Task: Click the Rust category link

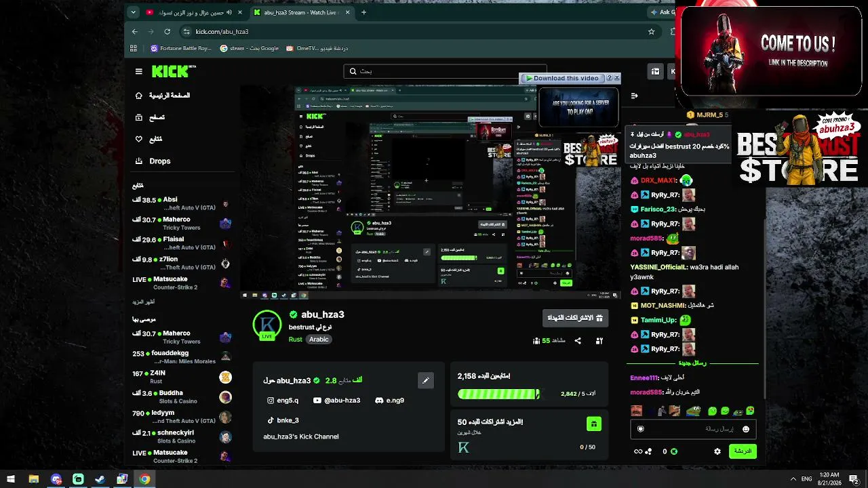Action: tap(295, 339)
